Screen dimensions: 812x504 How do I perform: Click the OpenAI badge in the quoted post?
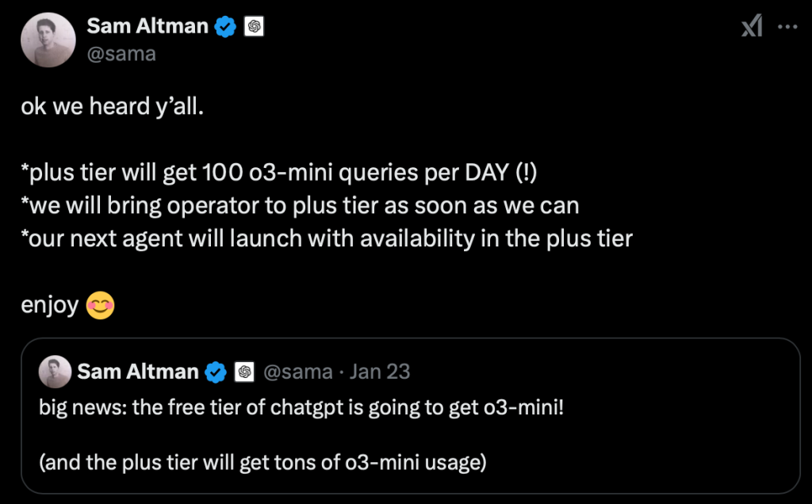245,371
